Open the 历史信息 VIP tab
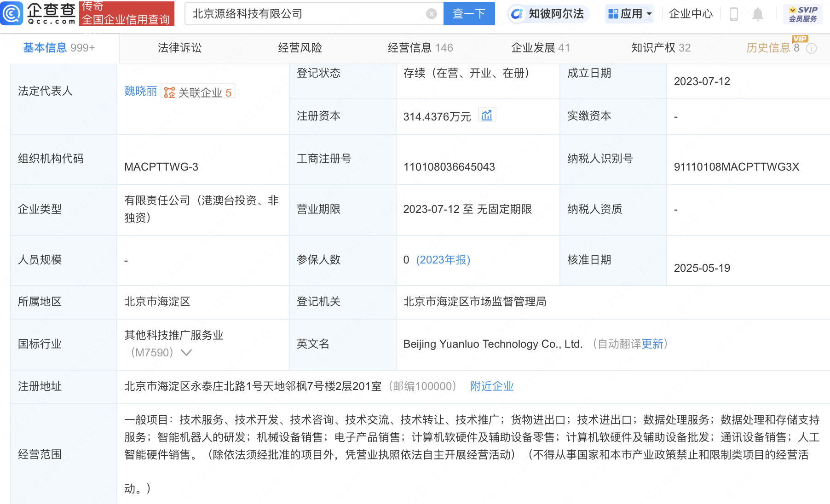The image size is (830, 504). point(773,47)
